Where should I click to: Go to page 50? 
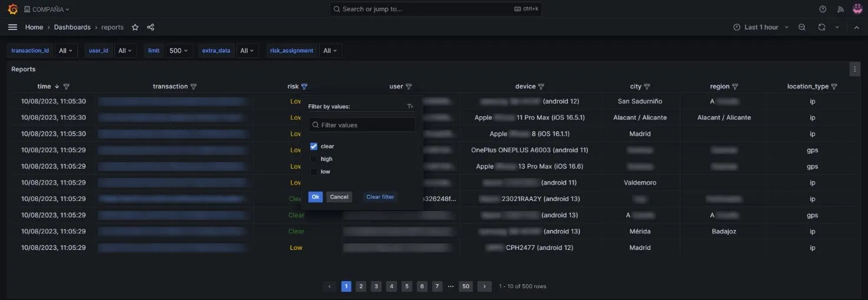(466, 286)
